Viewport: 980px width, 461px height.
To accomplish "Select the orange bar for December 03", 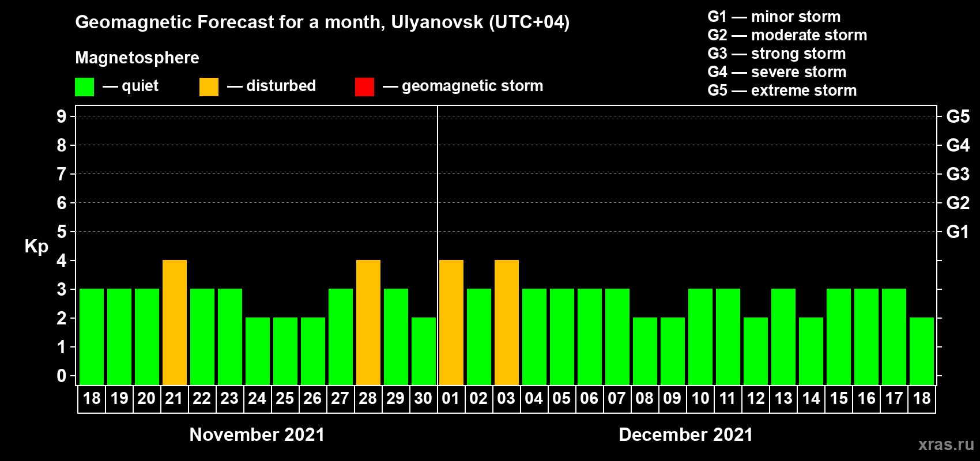I will click(507, 322).
